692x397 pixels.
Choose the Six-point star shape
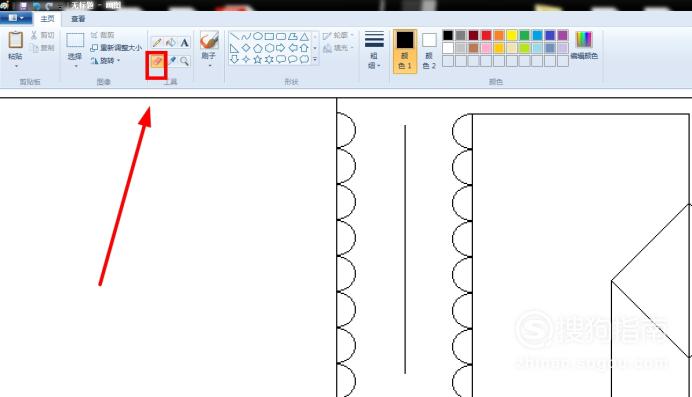[269, 59]
